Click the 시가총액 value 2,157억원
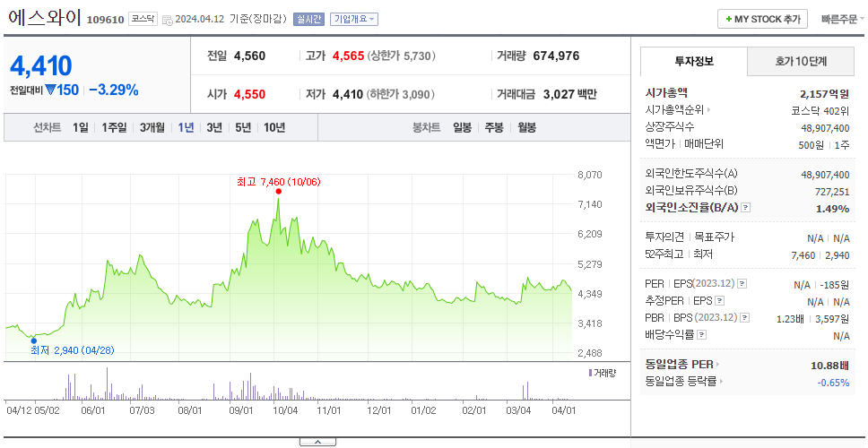Viewport: 868px width, 448px height. tap(824, 93)
